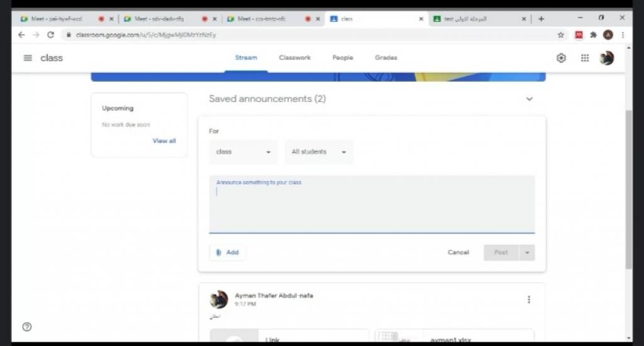Collapse the Saved announcements section
The image size is (644, 346).
(x=529, y=99)
